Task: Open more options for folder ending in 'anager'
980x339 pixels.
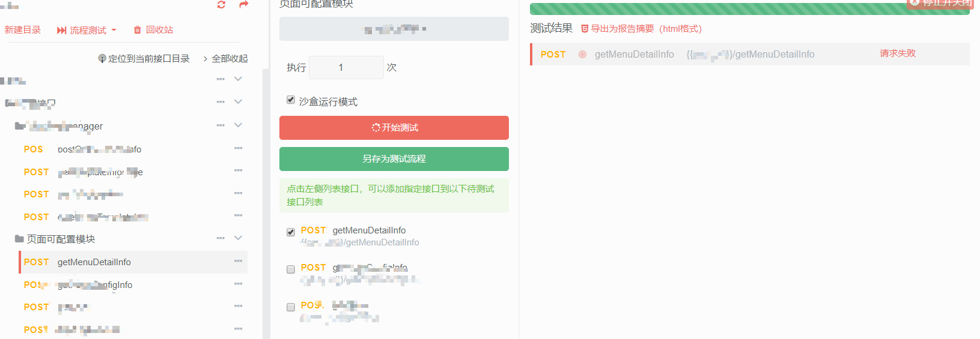Action: pyautogui.click(x=221, y=125)
